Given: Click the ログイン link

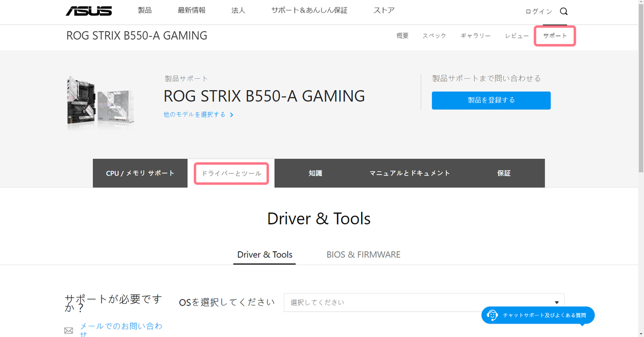Looking at the screenshot, I should pos(539,11).
